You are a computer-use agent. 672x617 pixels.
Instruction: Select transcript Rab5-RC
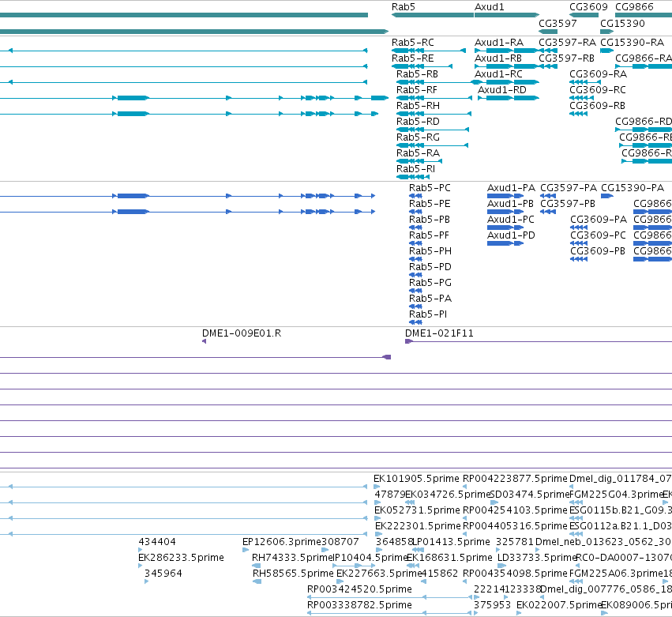pyautogui.click(x=413, y=43)
